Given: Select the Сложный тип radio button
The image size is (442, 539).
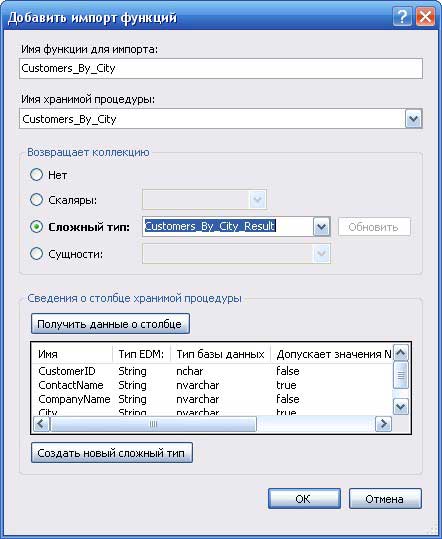Looking at the screenshot, I should click(x=36, y=227).
